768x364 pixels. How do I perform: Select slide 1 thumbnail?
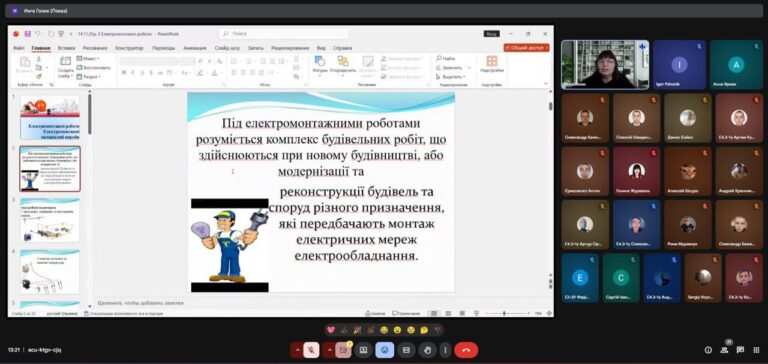click(x=49, y=118)
